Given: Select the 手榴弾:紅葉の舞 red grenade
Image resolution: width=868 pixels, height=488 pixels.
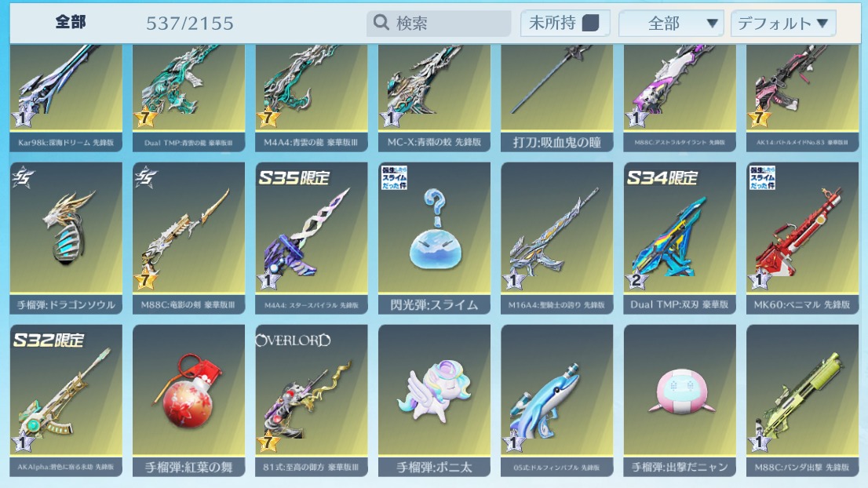Looking at the screenshot, I should [189, 401].
